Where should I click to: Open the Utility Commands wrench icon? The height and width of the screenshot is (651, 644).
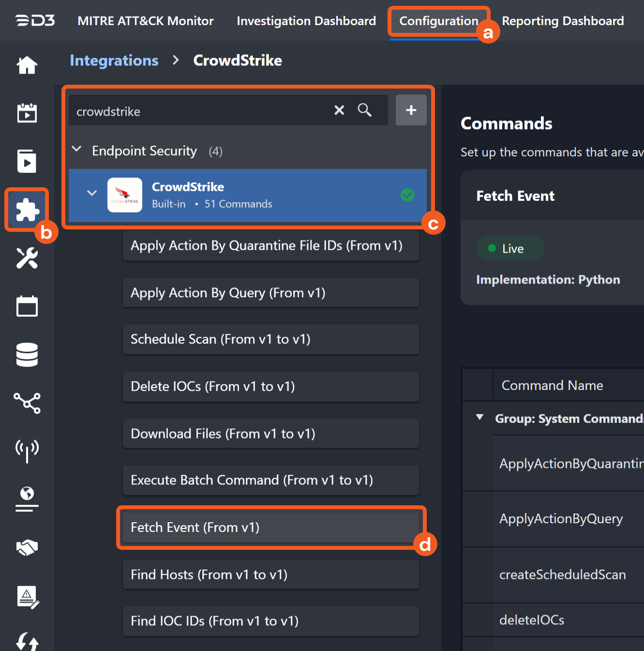(x=27, y=258)
